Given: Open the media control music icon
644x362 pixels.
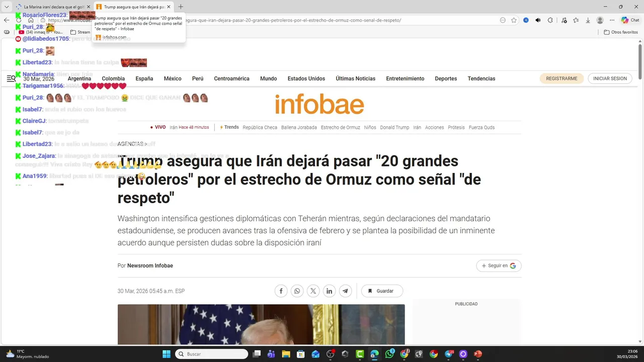Looking at the screenshot, I should [563, 20].
